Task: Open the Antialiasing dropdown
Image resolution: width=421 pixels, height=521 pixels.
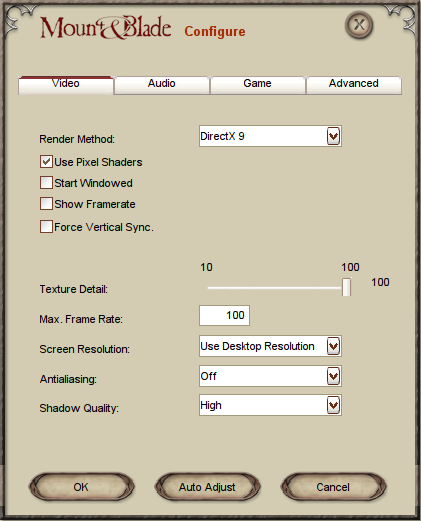Action: pos(270,376)
